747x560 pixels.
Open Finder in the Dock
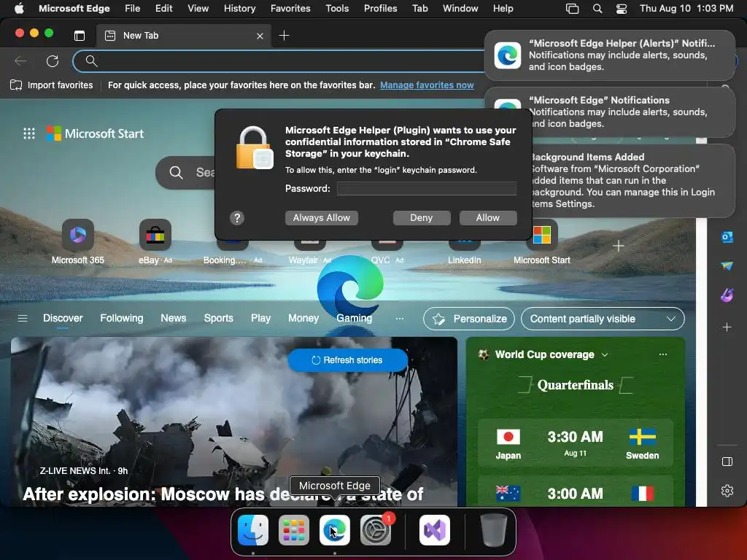point(253,530)
